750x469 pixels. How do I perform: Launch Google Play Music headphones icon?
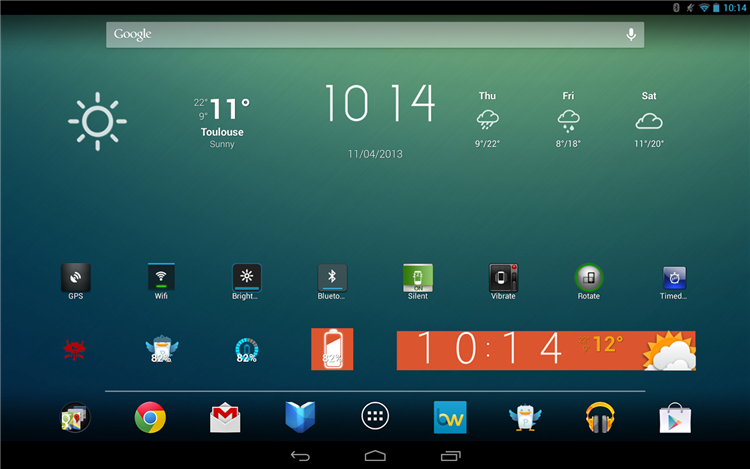600,417
